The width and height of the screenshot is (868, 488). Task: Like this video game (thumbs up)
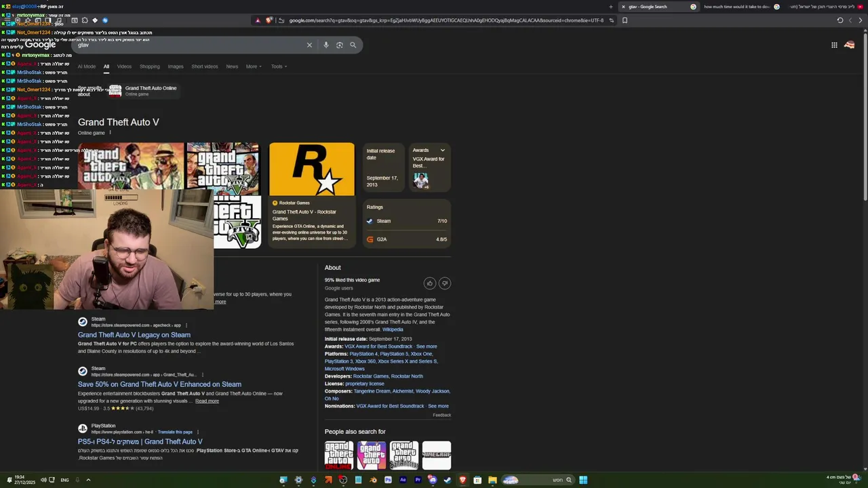click(x=429, y=283)
